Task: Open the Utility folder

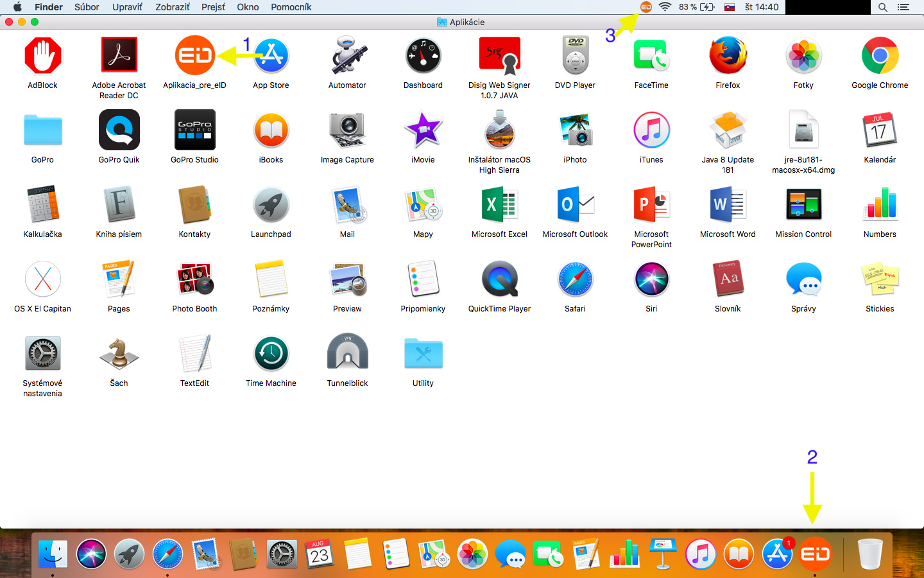Action: [423, 354]
